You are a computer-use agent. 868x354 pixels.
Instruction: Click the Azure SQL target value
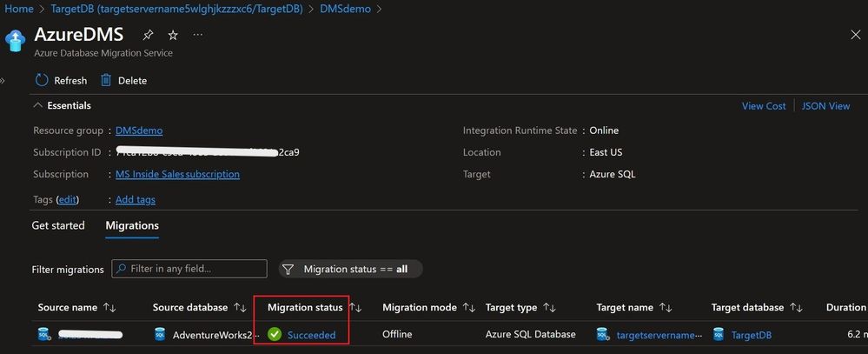(613, 174)
